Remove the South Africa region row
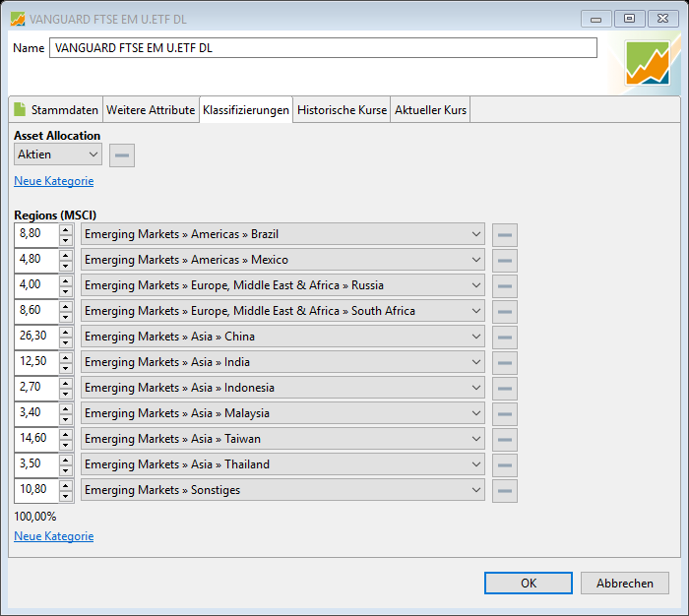The image size is (689, 616). pos(504,312)
